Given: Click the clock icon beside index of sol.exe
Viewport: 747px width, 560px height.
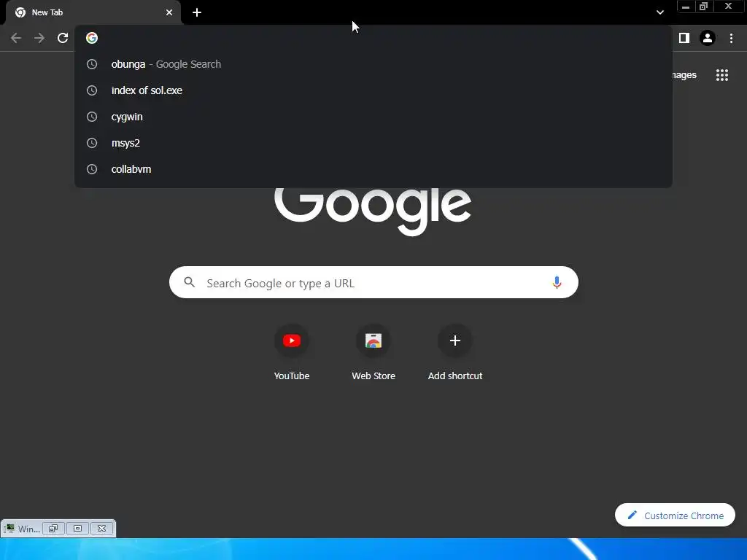Looking at the screenshot, I should (x=92, y=90).
